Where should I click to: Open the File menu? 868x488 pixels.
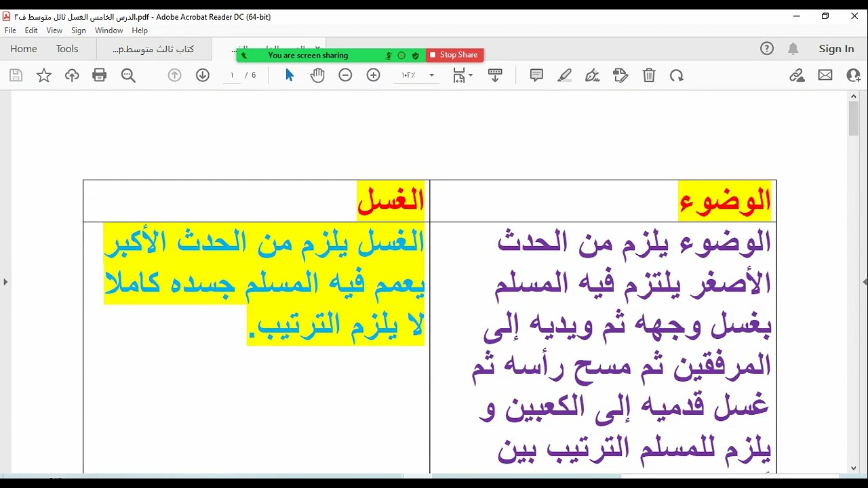pos(10,30)
